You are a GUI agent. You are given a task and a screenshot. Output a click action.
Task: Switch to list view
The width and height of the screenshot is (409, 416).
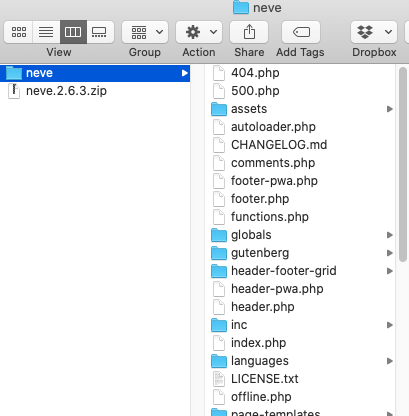pyautogui.click(x=46, y=32)
